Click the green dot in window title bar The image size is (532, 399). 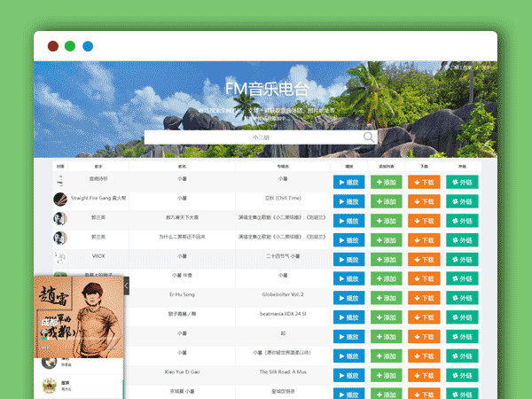point(70,45)
